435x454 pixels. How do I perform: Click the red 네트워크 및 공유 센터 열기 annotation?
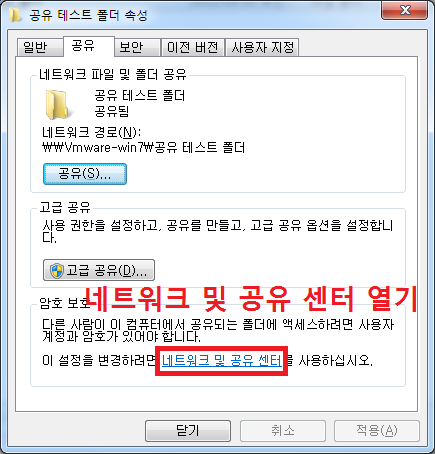[250, 299]
